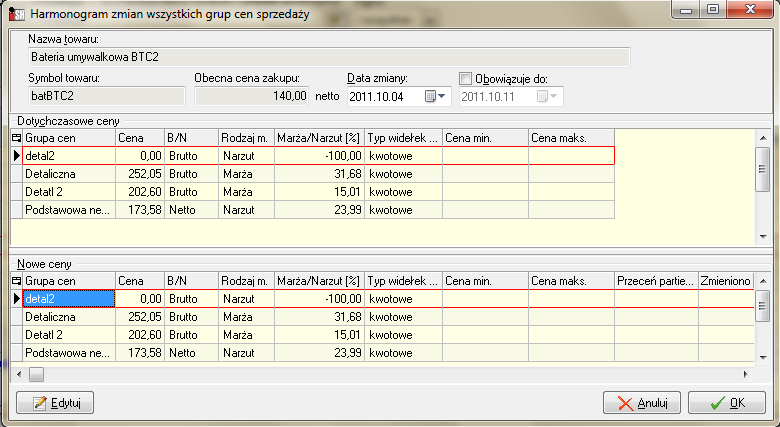Screen dimensions: 780x427
Task: Click Cena header in Nowe ceny table
Action: point(140,281)
